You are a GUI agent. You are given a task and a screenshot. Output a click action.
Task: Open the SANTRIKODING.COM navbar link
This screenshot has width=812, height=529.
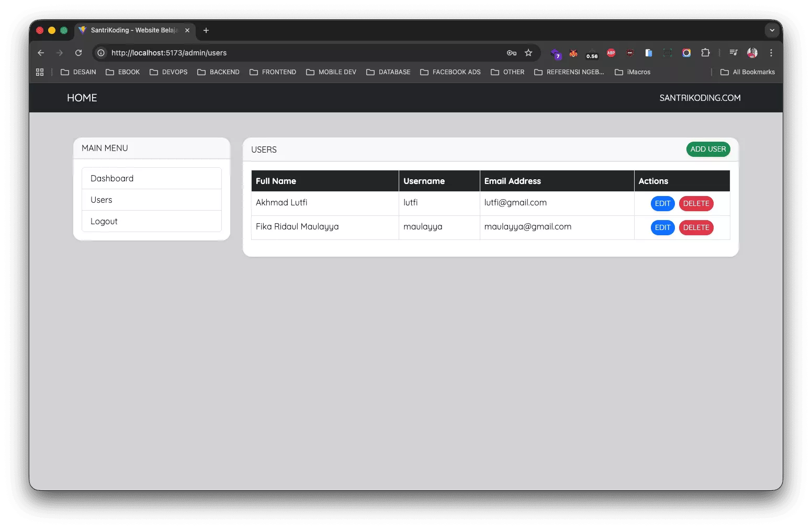pyautogui.click(x=700, y=98)
